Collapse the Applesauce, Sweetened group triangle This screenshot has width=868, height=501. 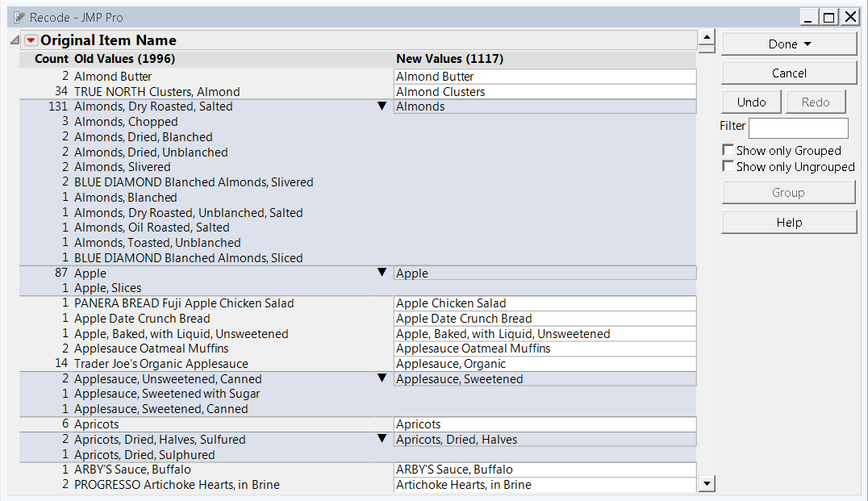[x=382, y=379]
